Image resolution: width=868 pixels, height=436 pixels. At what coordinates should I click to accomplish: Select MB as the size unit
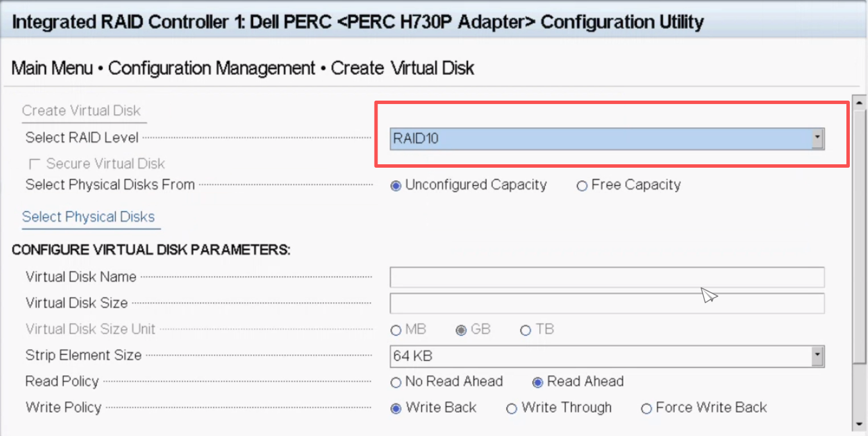click(396, 330)
